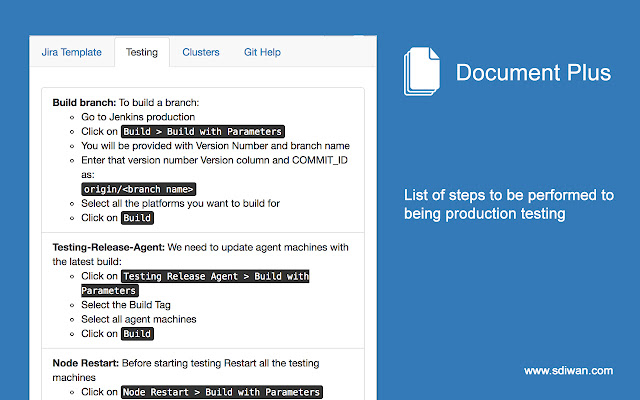Viewport: 640px width, 400px height.
Task: Click the Document Plus title text
Action: [x=533, y=73]
